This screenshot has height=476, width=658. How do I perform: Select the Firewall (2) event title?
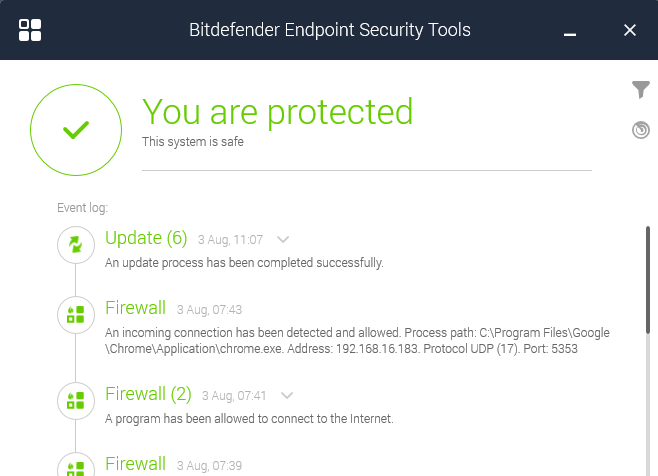click(x=148, y=394)
